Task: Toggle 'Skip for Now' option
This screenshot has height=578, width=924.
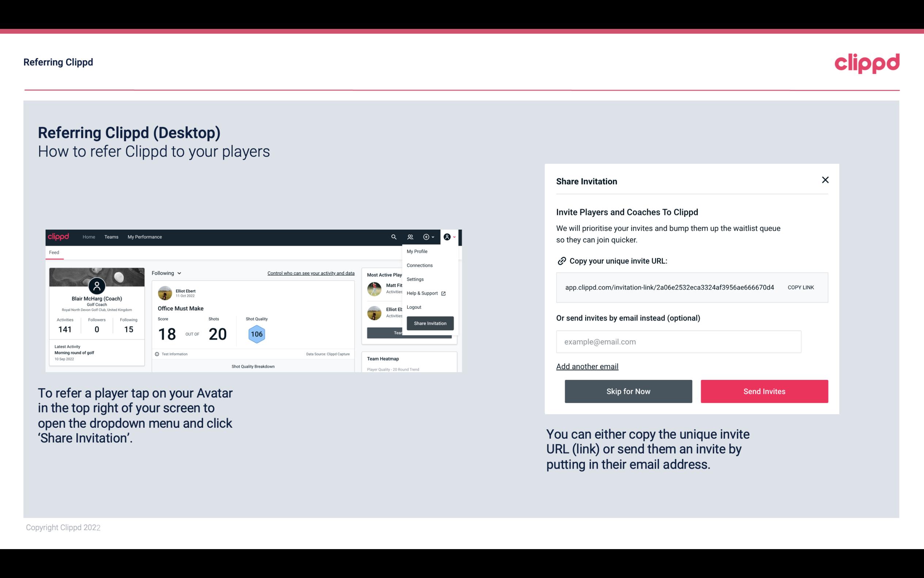Action: click(628, 391)
